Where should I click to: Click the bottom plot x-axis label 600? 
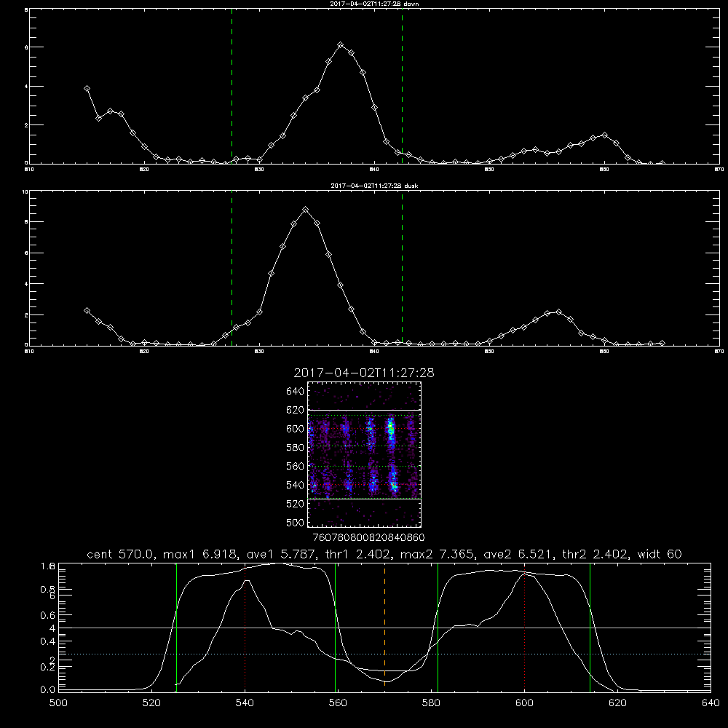pyautogui.click(x=524, y=703)
